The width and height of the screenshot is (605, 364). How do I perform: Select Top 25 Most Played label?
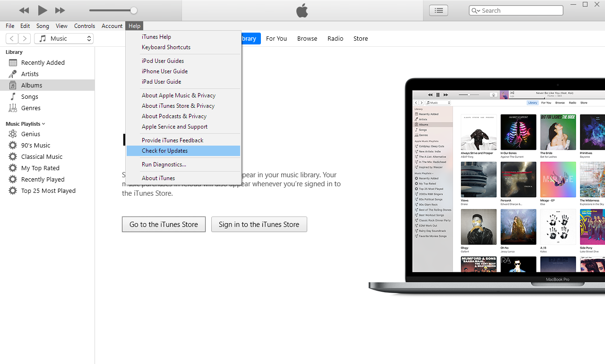tap(49, 191)
